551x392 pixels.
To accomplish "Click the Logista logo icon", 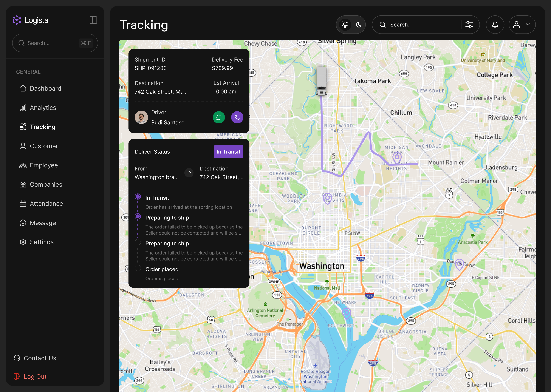I will 17,20.
